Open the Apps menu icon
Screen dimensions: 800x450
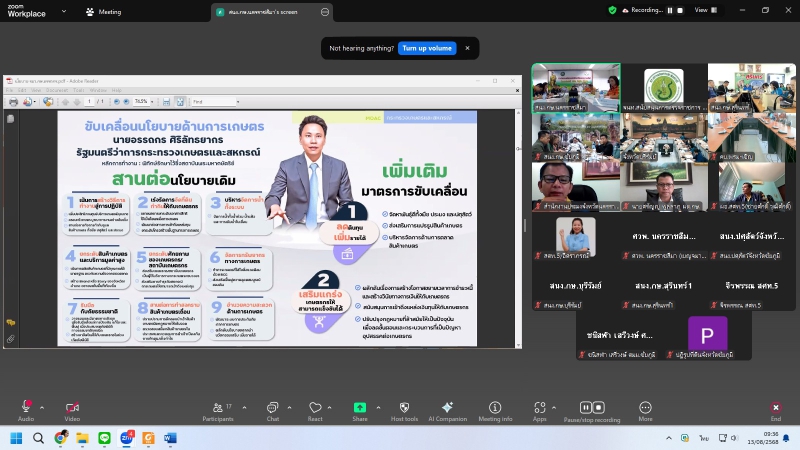539,407
